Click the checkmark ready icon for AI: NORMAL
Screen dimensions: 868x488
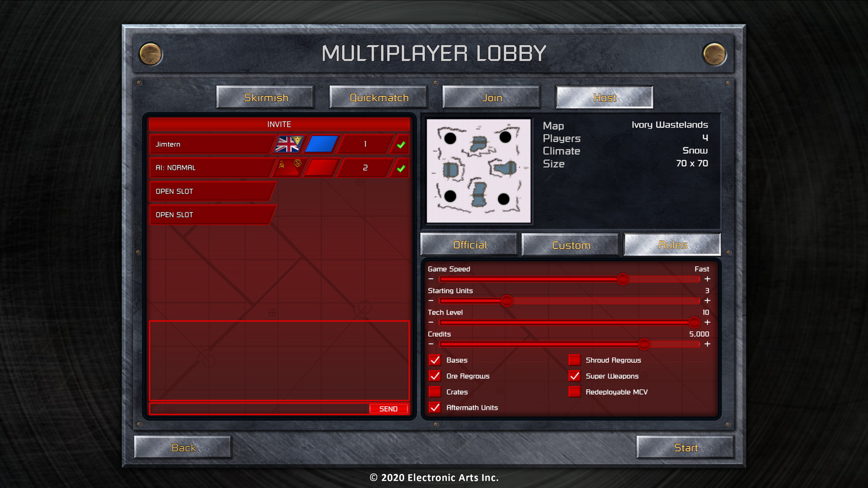pos(401,168)
